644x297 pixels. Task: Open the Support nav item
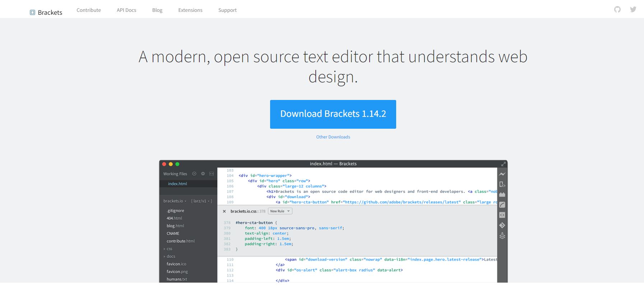(x=227, y=10)
